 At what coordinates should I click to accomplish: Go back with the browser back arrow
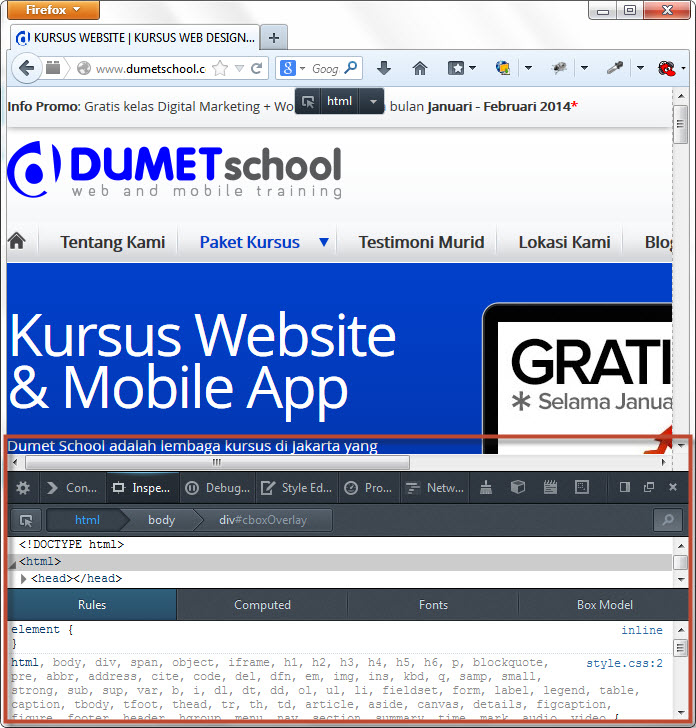[x=26, y=68]
